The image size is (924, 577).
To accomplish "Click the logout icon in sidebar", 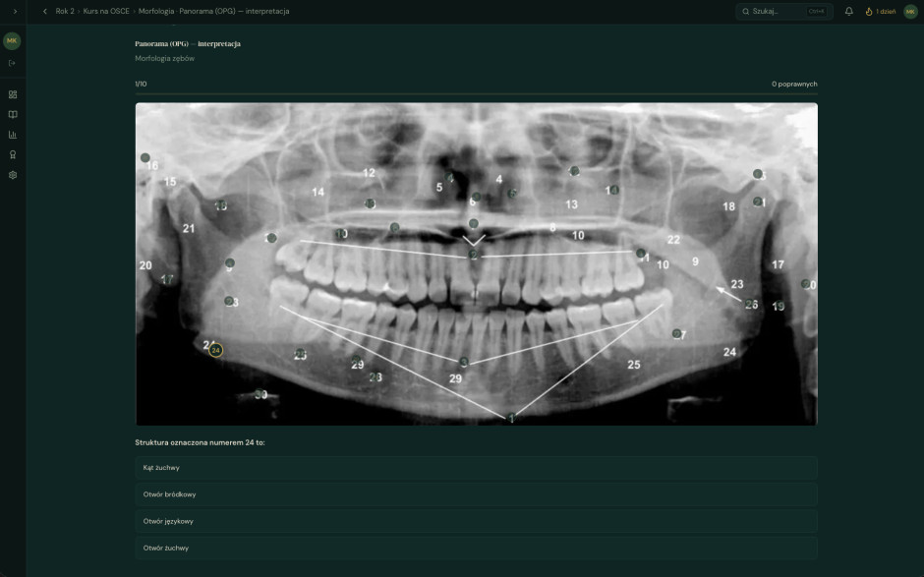I will click(13, 63).
